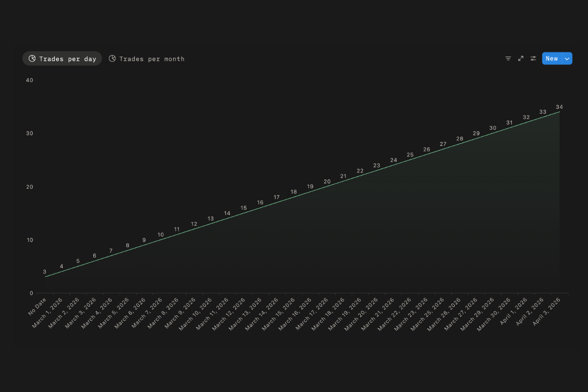Click the data label 27 on the line
The height and width of the screenshot is (392, 588).
tap(443, 144)
